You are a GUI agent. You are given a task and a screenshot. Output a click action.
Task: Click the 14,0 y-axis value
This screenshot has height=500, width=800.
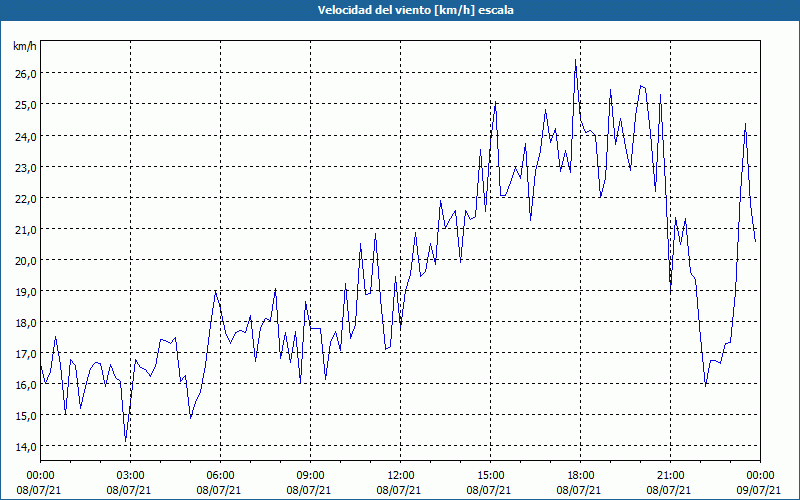[25, 447]
